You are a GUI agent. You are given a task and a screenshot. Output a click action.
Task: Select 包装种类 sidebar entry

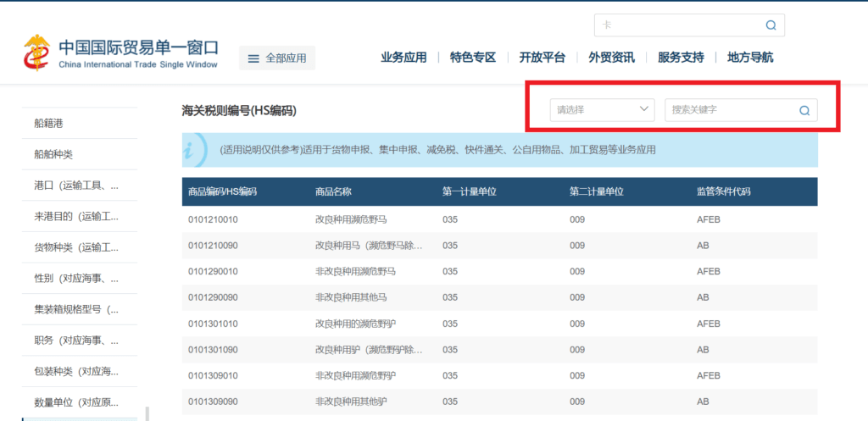pyautogui.click(x=80, y=371)
